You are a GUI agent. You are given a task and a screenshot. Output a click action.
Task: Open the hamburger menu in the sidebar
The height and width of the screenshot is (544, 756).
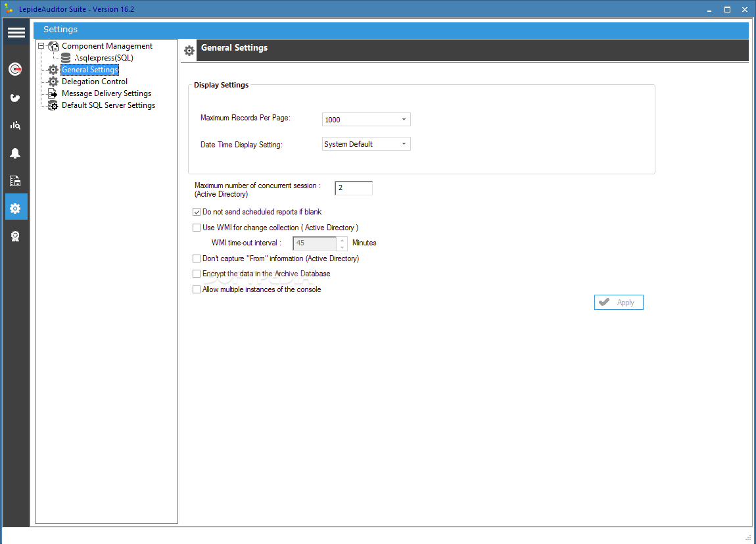16,32
